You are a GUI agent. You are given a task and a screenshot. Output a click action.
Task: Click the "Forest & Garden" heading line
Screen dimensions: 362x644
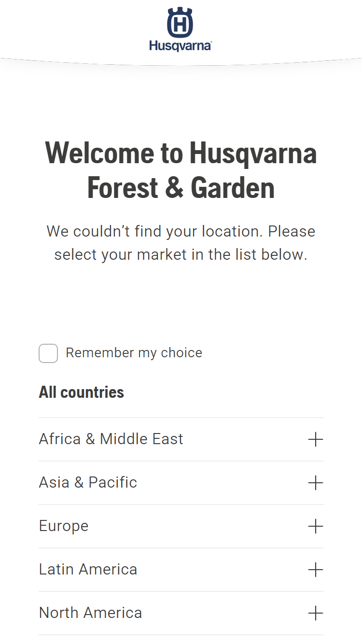181,188
